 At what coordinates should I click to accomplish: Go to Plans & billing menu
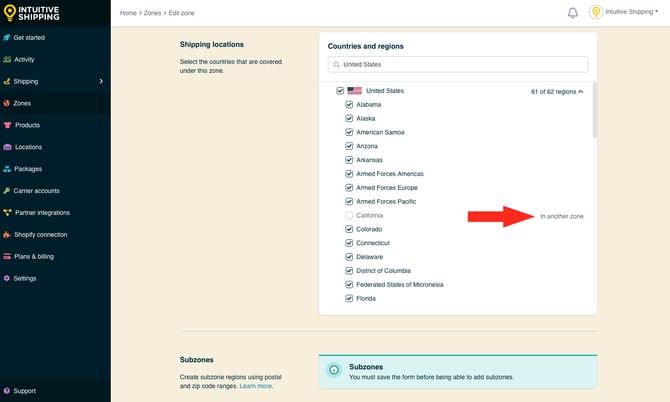[36, 256]
